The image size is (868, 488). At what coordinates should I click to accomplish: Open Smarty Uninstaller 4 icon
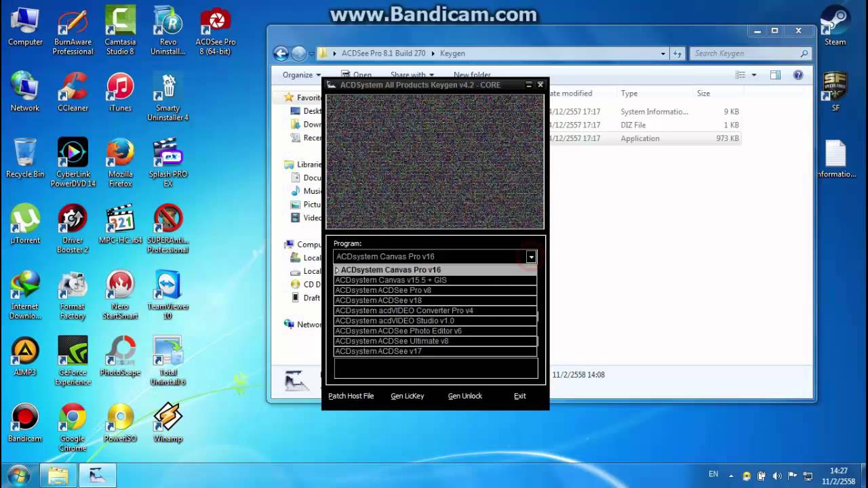coord(167,97)
